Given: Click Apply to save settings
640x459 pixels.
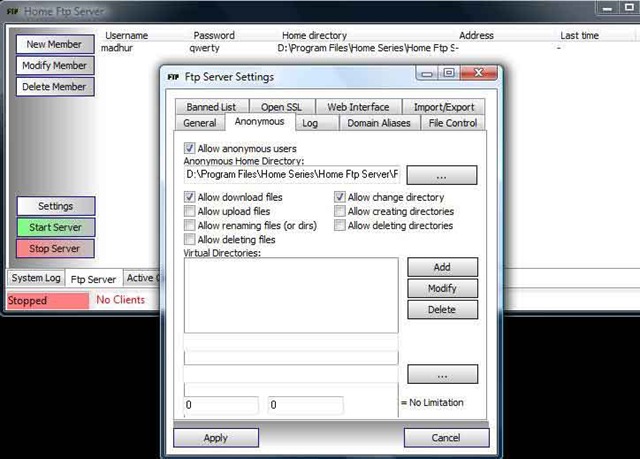Looking at the screenshot, I should coord(216,438).
